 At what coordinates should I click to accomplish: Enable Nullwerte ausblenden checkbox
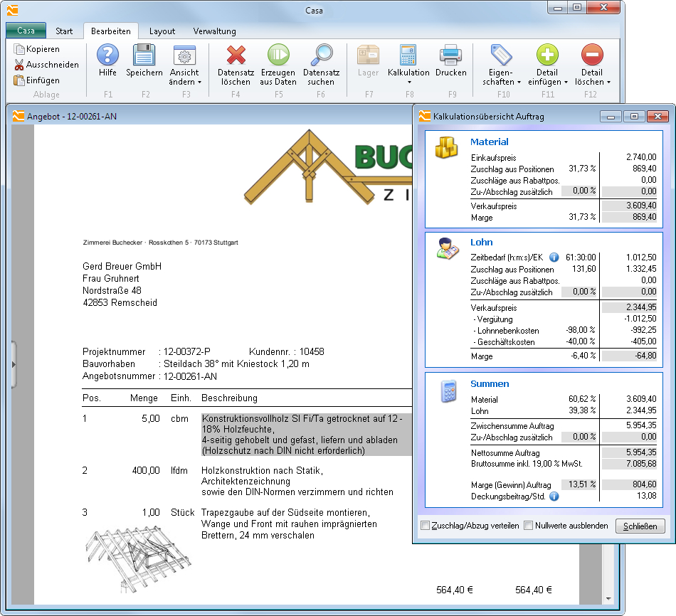529,526
